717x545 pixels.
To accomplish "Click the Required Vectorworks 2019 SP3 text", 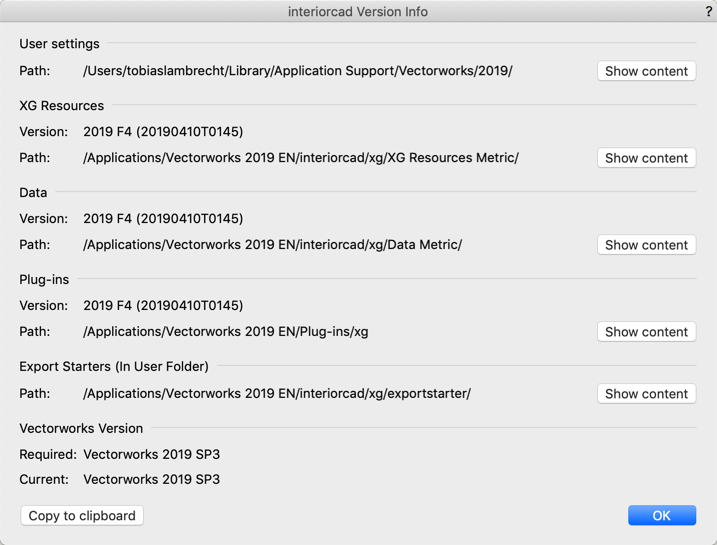I will [x=152, y=454].
